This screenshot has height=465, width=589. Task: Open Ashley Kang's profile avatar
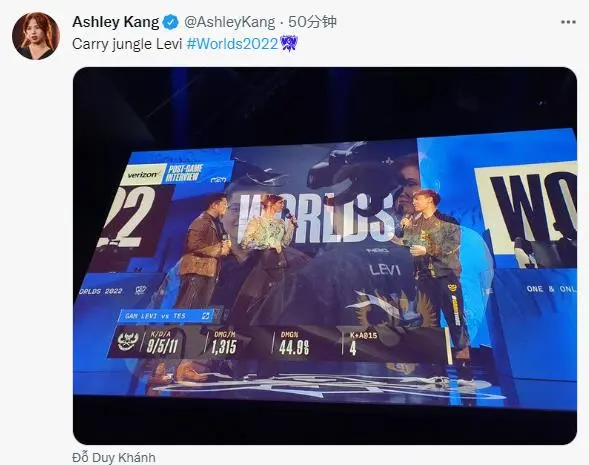[36, 36]
